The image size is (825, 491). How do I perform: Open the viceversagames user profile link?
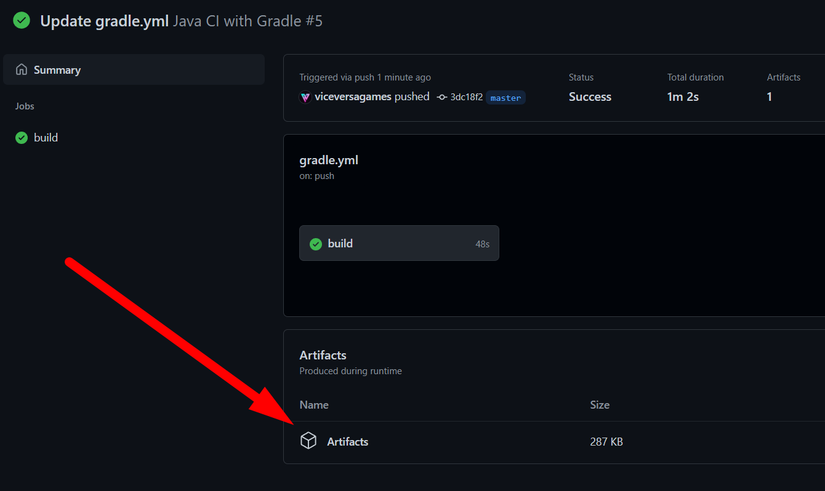(353, 97)
